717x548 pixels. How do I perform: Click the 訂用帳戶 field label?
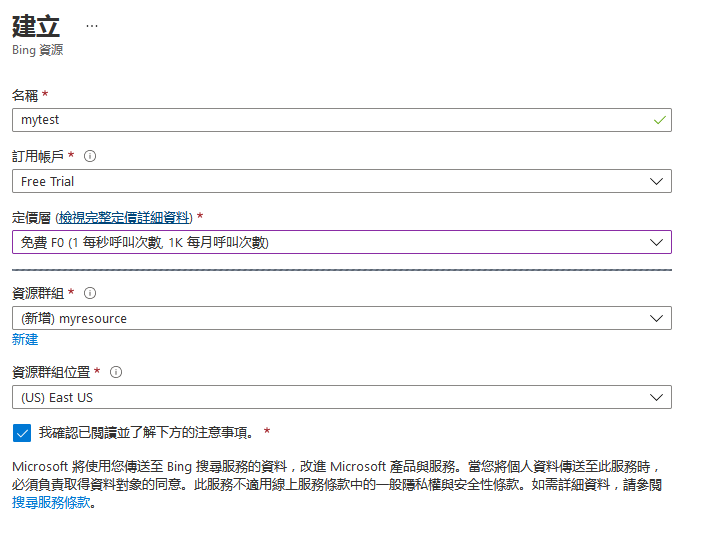[38, 156]
